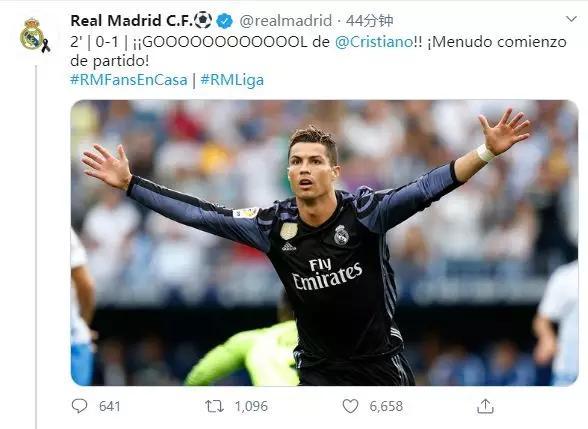Click the reply speech bubble icon
The height and width of the screenshot is (429, 588).
(79, 406)
